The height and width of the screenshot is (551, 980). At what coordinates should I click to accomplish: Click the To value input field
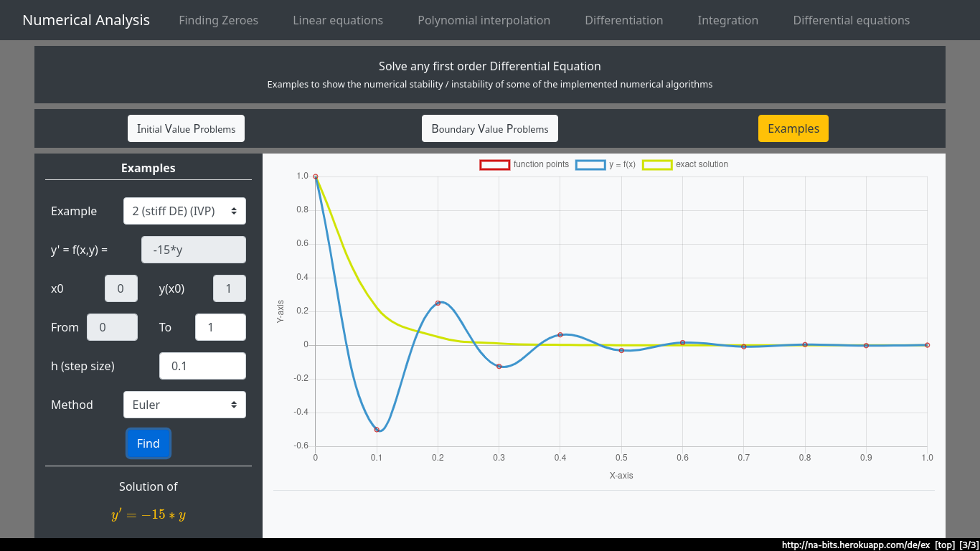(x=220, y=327)
